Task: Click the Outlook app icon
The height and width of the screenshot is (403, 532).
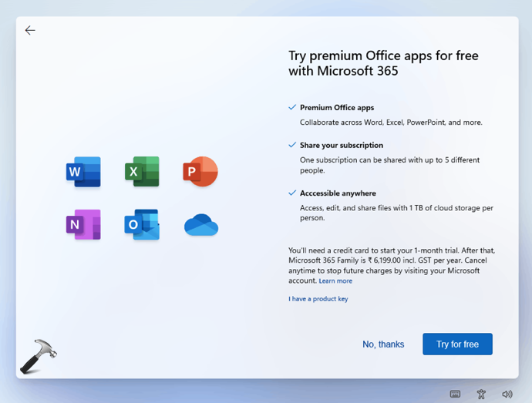Action: [x=142, y=224]
